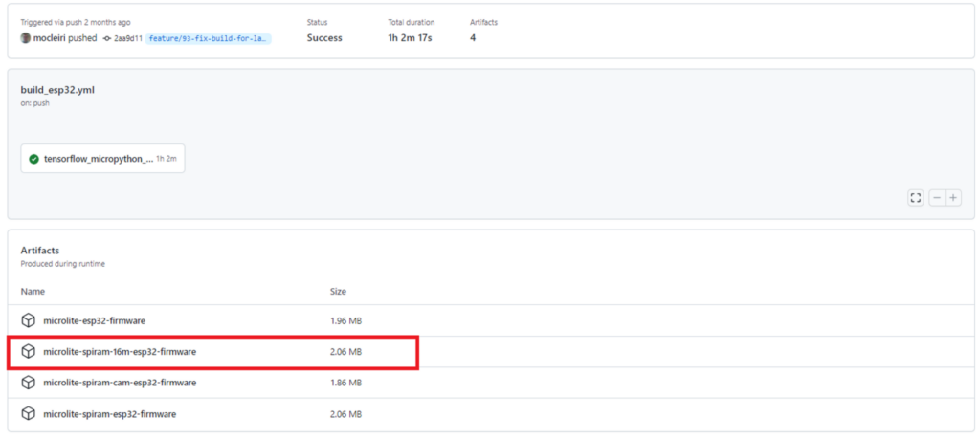
Task: Click the Artifacts section heading
Action: click(40, 251)
